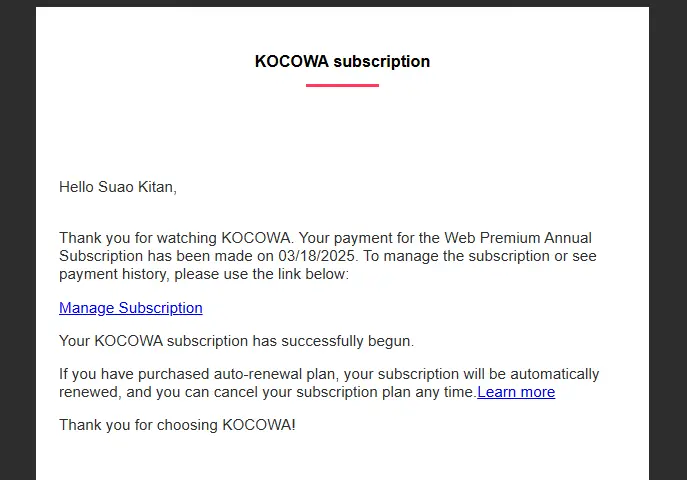
Task: Click the Thank you for watching KOCOWA sentence
Action: pyautogui.click(x=177, y=238)
